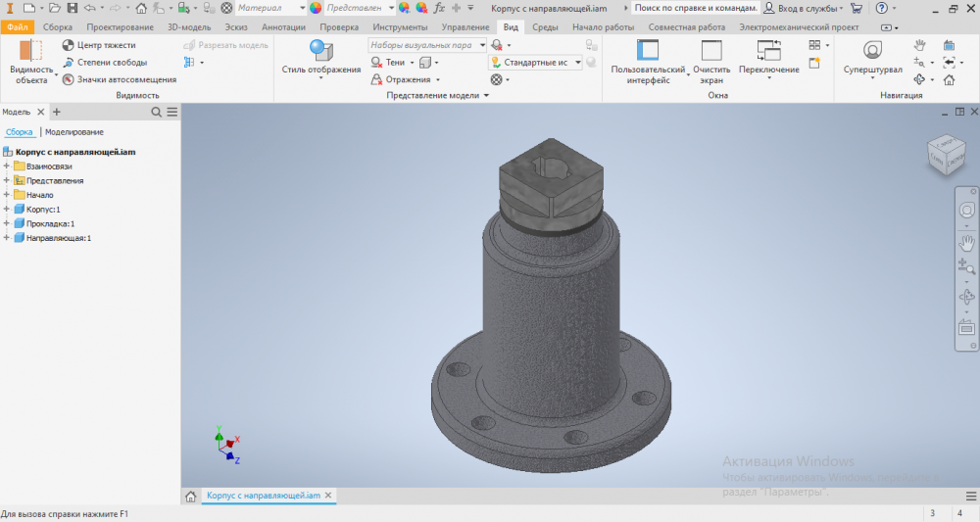Screen dimensions: 980x522
Task: Click the home view icon in quick access toolbar
Action: pyautogui.click(x=141, y=8)
